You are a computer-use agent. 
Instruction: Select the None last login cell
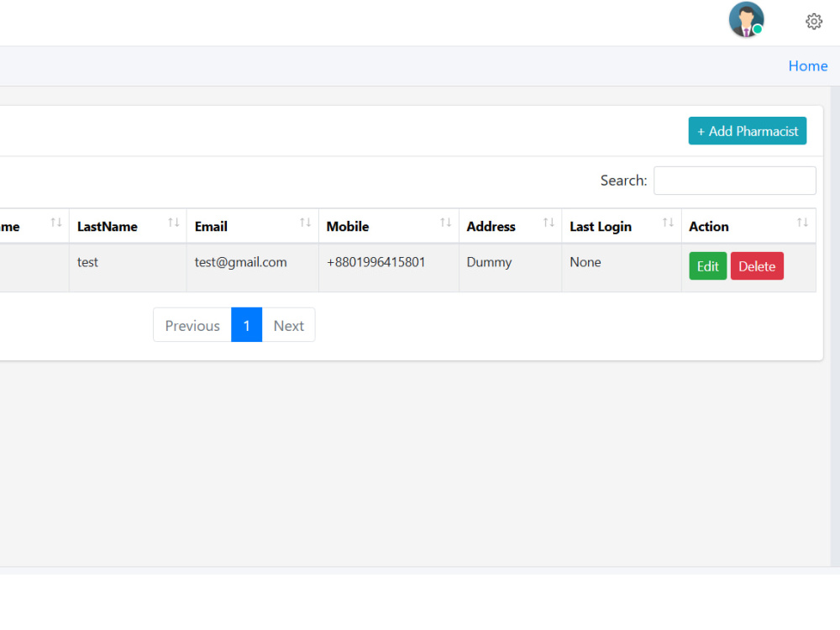(622, 268)
